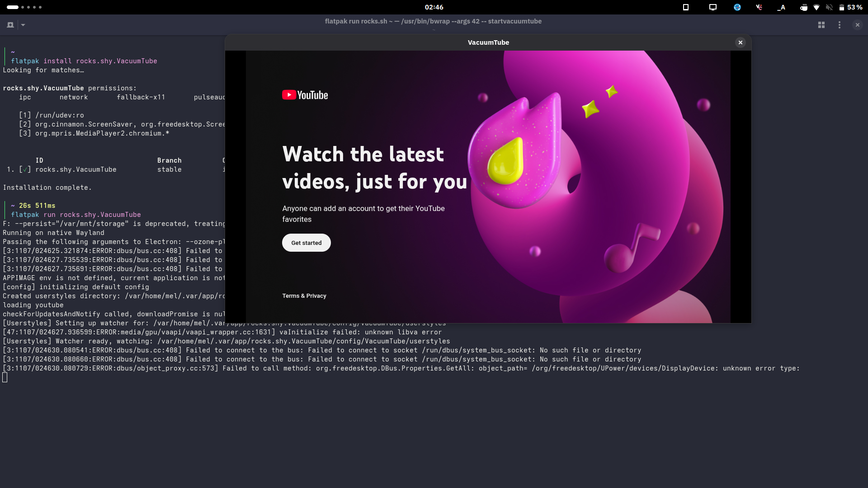Click the blue globe tray icon
The height and width of the screenshot is (488, 868).
pos(737,7)
